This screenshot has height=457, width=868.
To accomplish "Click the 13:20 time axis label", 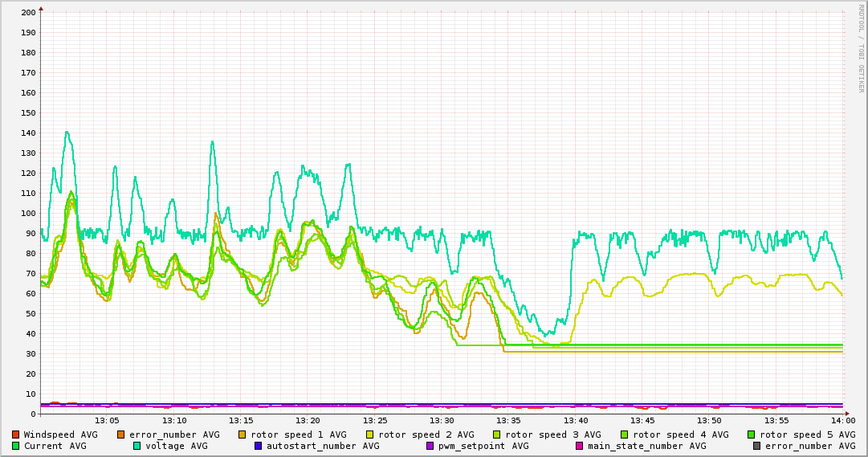I will 308,422.
